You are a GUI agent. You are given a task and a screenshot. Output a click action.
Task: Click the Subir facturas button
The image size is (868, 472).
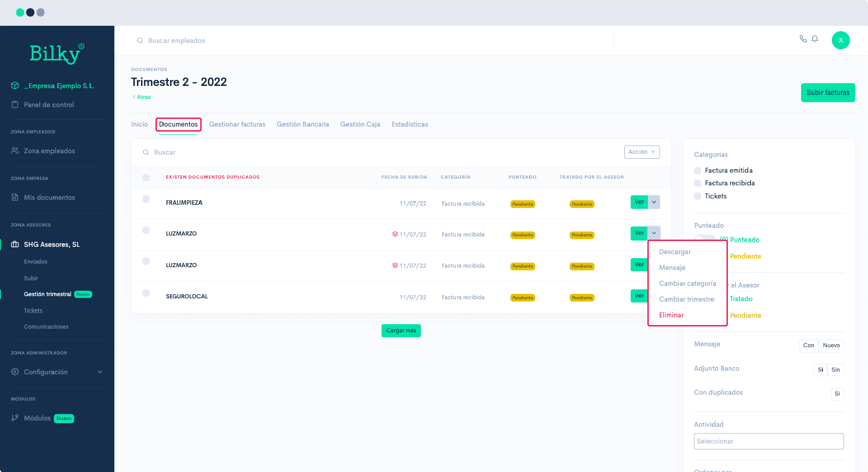tap(828, 93)
